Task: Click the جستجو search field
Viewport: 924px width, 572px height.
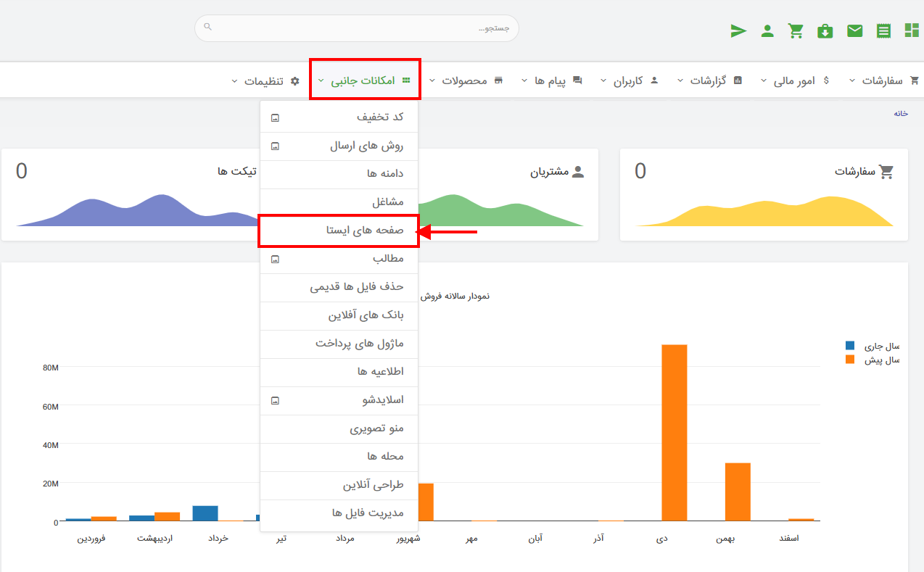Action: click(357, 28)
